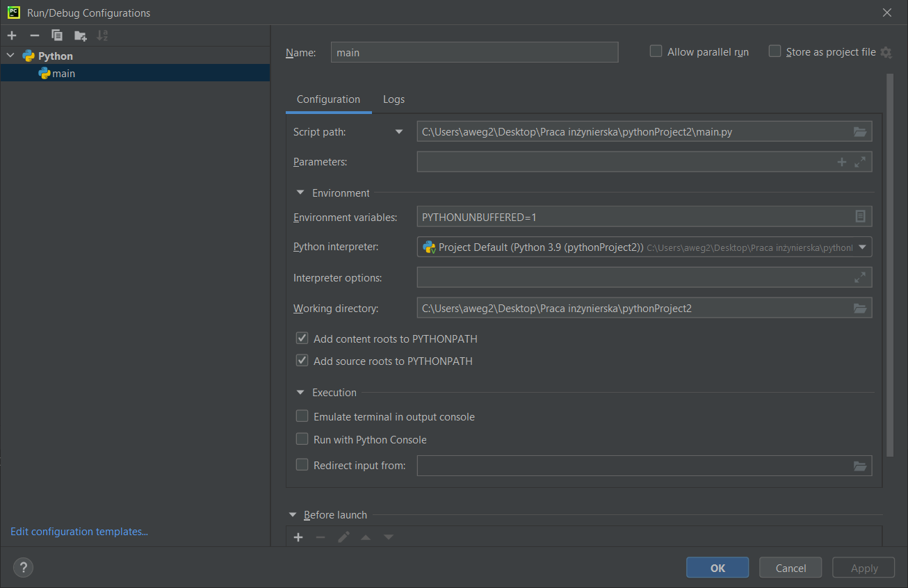908x588 pixels.
Task: Add a Before launch task
Action: click(x=298, y=537)
